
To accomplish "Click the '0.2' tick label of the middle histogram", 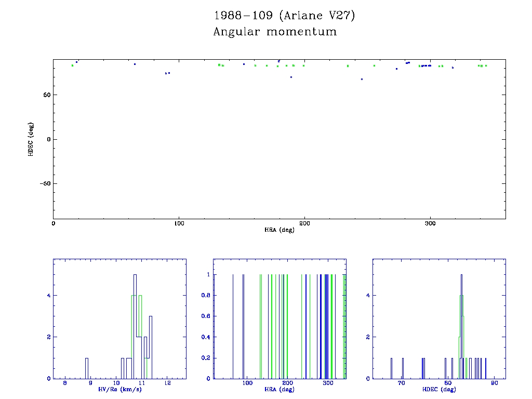I will (206, 358).
